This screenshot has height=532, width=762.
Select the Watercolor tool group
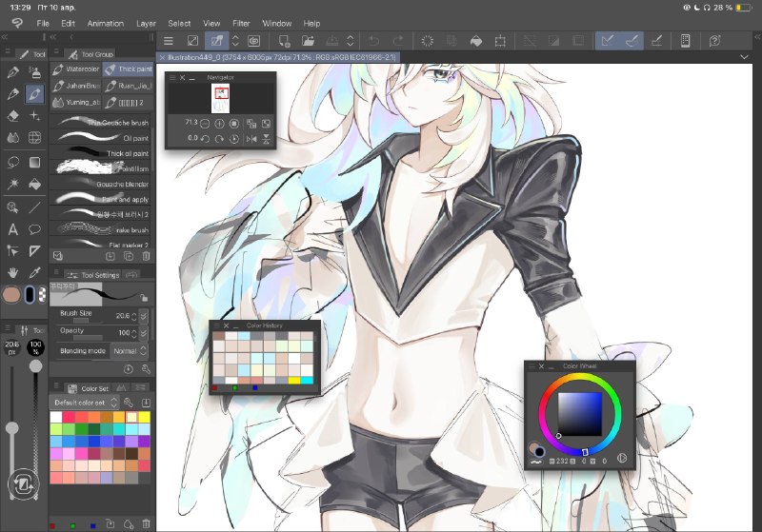coord(76,69)
